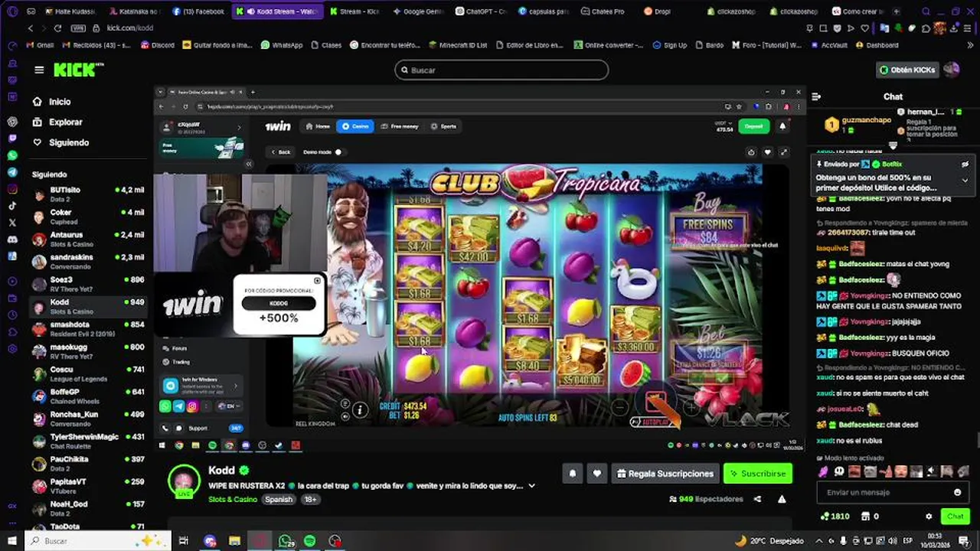Open the EN language dropdown in 1win
980x551 pixels.
[x=228, y=406]
